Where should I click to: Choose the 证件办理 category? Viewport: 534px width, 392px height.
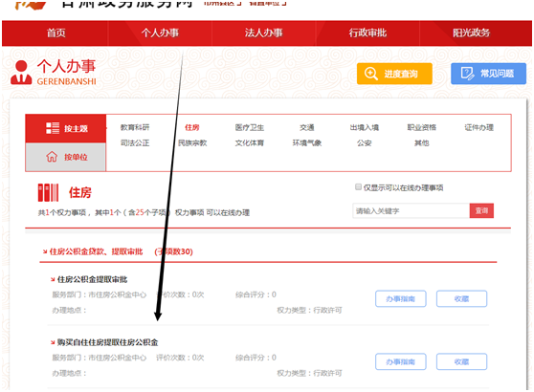point(478,127)
